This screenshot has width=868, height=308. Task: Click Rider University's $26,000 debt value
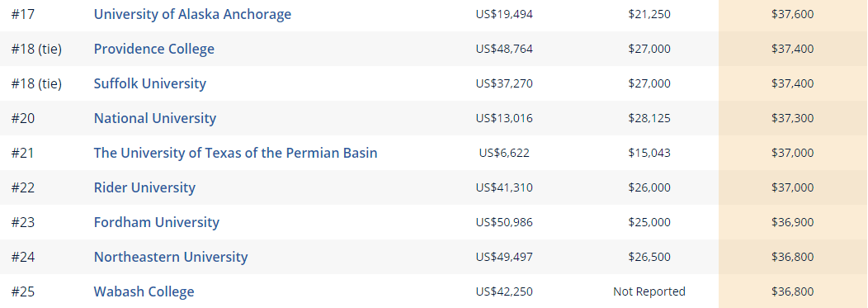point(649,187)
